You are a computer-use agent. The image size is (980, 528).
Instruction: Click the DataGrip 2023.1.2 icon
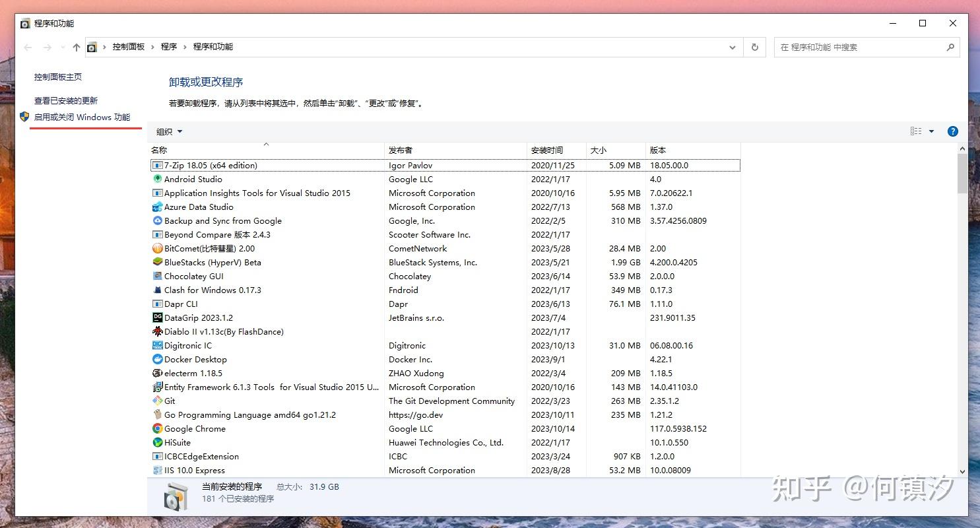coord(156,317)
